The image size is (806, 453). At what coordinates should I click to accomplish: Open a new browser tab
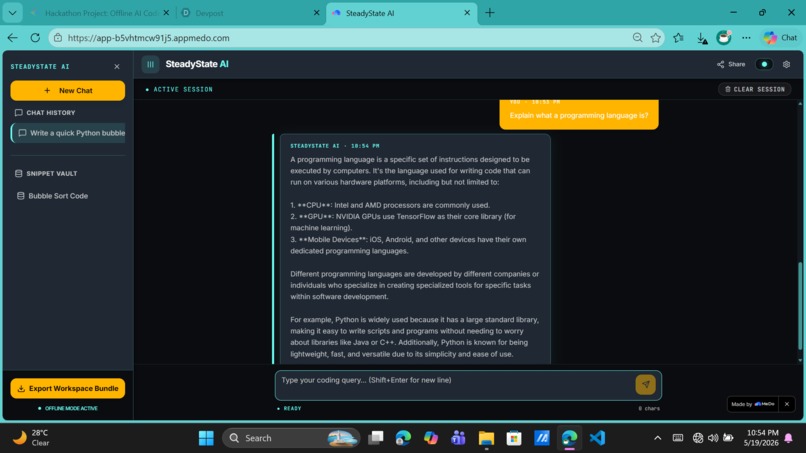tap(489, 13)
